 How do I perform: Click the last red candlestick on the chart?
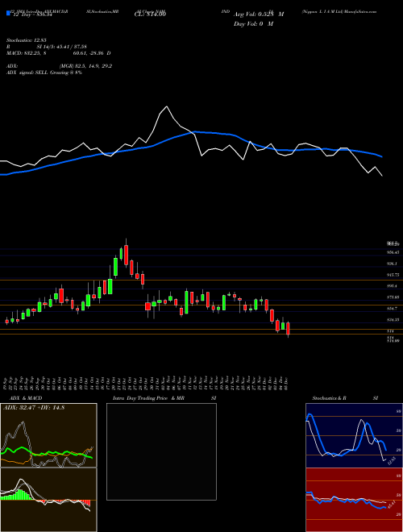pos(288,328)
